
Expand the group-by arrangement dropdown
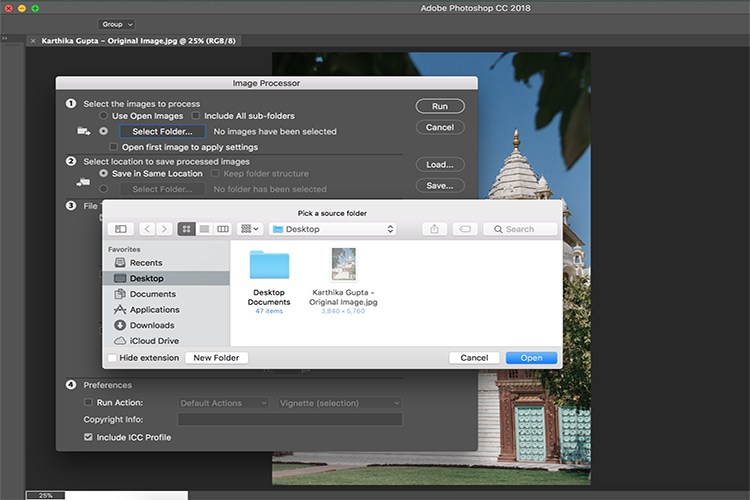coord(251,229)
